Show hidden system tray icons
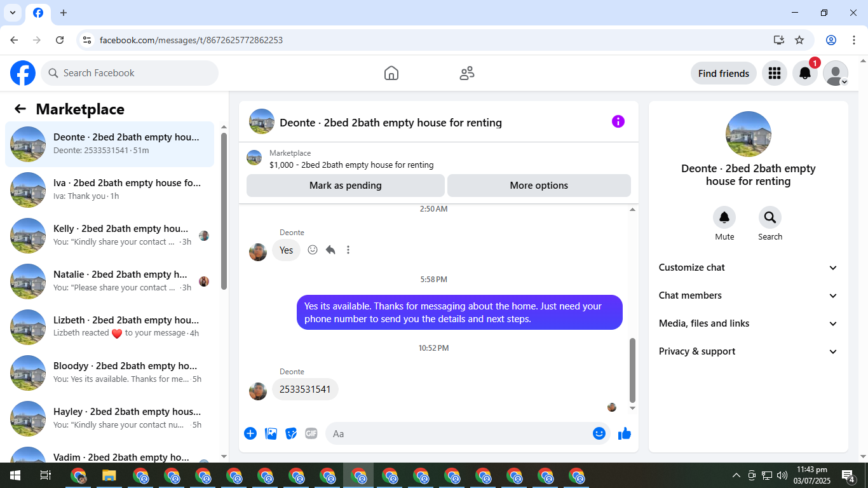 tap(736, 475)
